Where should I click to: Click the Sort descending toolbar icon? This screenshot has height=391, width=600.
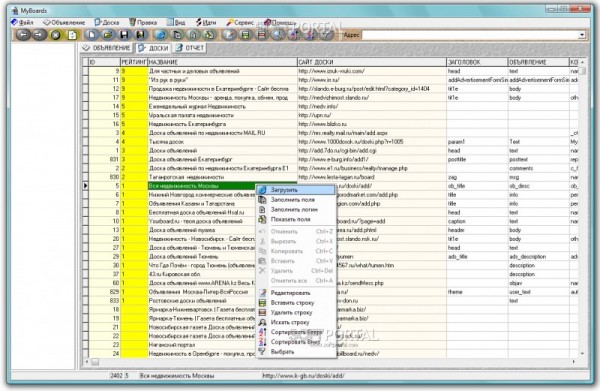[x=311, y=35]
